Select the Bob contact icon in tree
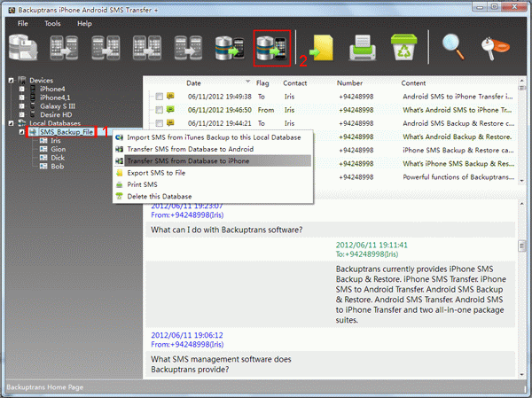Image resolution: width=532 pixels, height=398 pixels. (43, 166)
